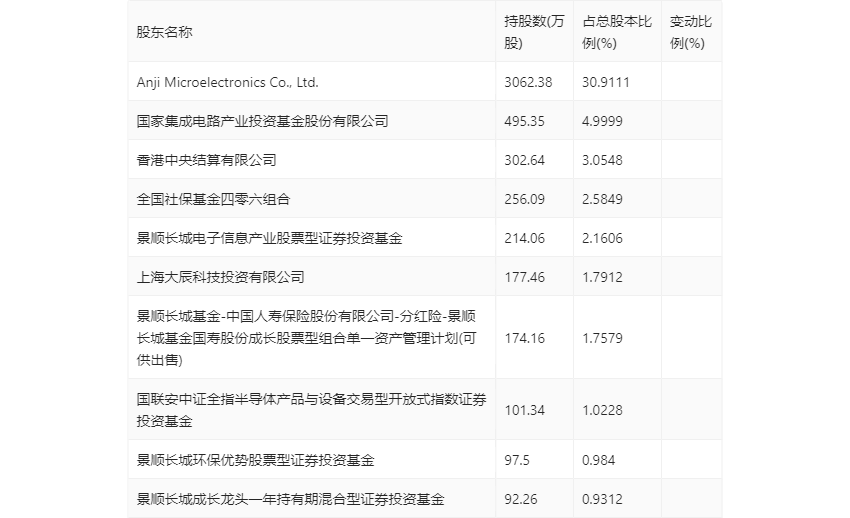Select the 174.16 shares value
The width and height of the screenshot is (850, 518).
[x=524, y=339]
